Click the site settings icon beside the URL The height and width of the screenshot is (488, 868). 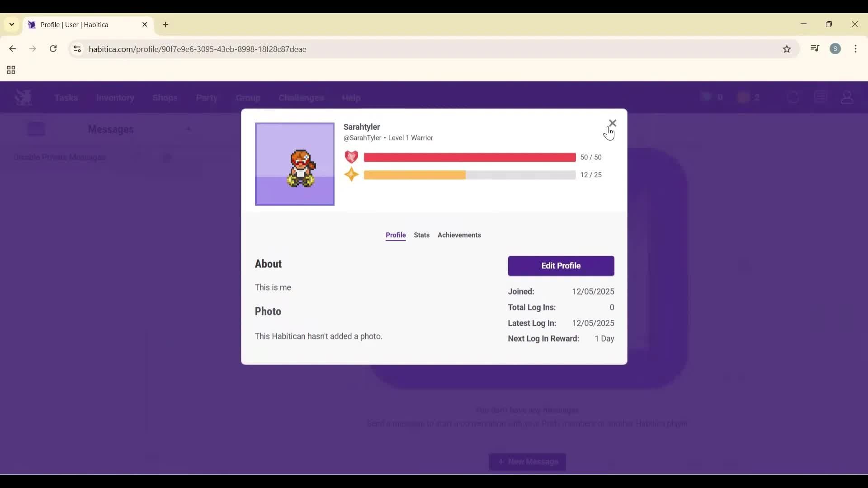77,49
